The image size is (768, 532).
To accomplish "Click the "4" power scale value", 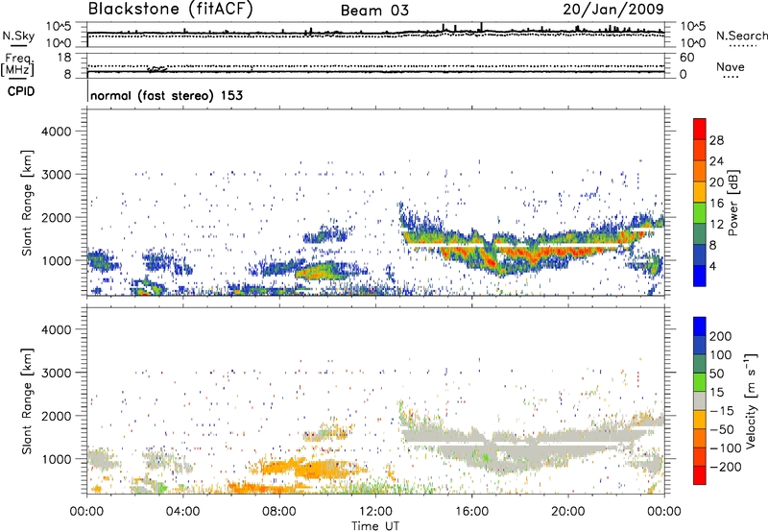I will pos(712,266).
